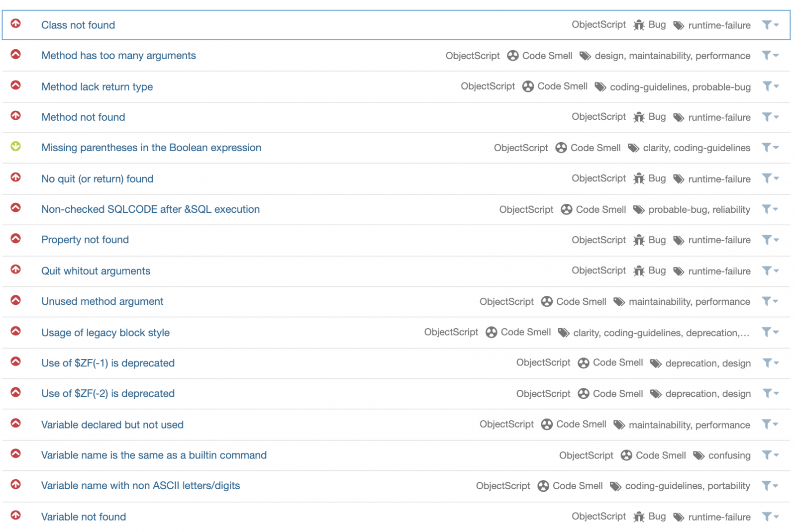
Task: Open 'Quit whitout arguments' rule
Action: (96, 271)
